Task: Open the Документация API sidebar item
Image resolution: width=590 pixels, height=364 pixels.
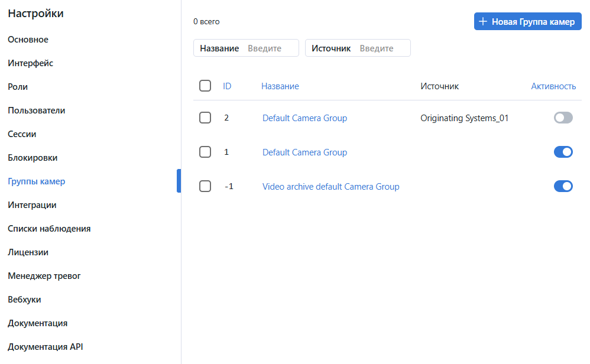Action: [x=45, y=347]
